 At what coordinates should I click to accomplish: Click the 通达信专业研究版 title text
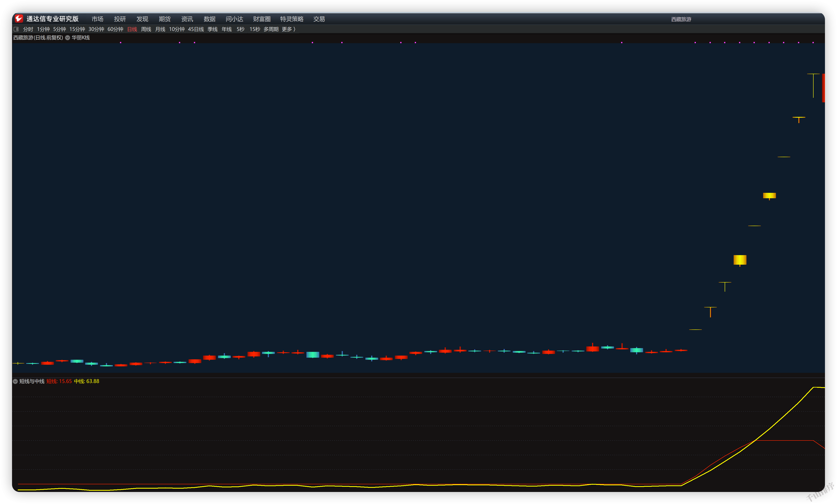[52, 19]
